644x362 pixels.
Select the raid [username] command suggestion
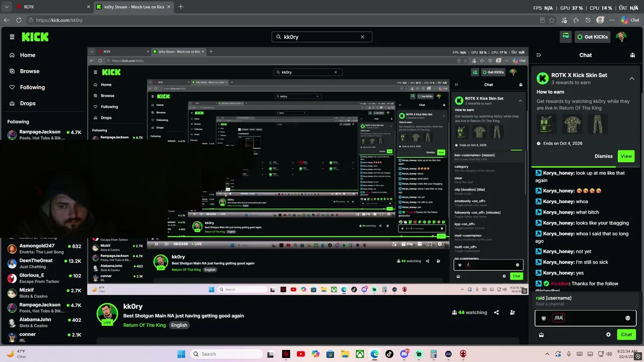point(585,301)
